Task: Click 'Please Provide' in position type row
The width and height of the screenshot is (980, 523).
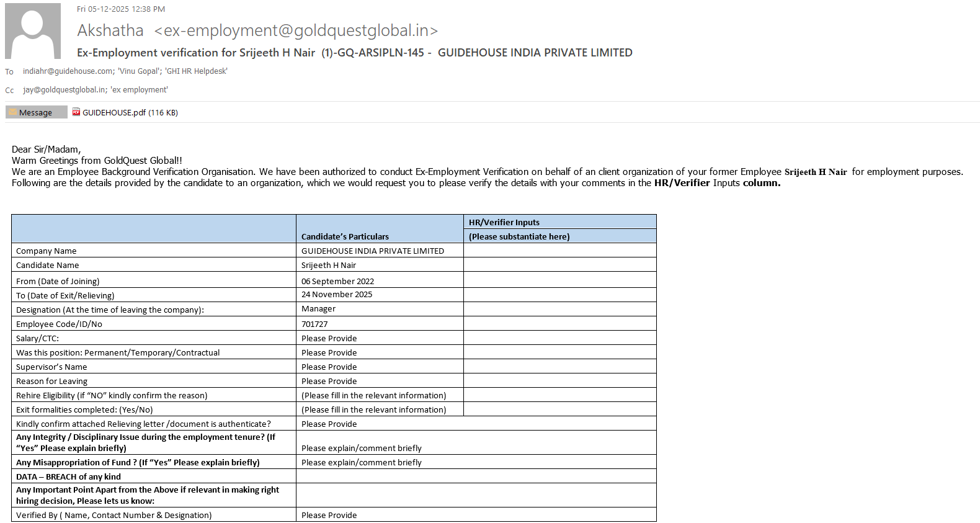Action: pyautogui.click(x=329, y=352)
